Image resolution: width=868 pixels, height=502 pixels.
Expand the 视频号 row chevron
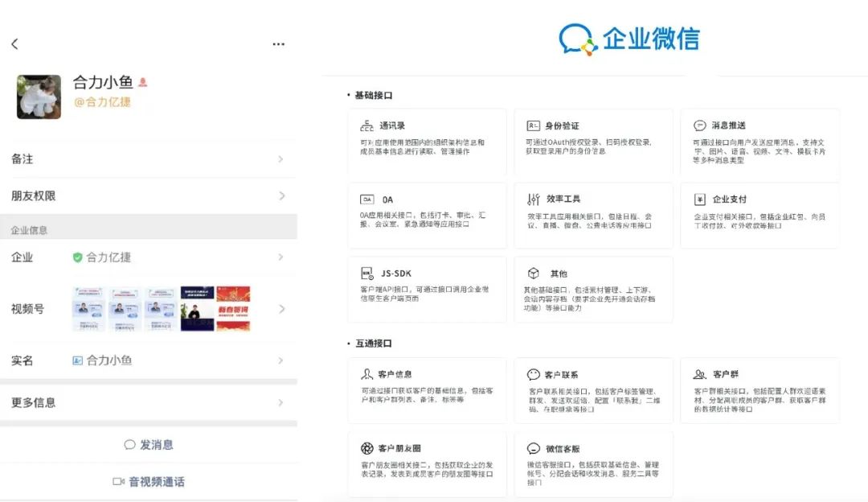point(282,309)
